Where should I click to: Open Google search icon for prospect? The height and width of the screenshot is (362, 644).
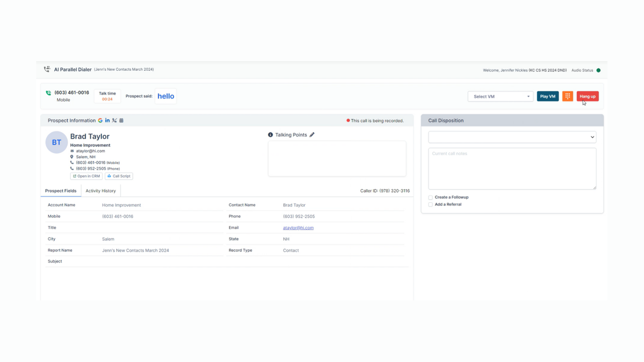[100, 120]
